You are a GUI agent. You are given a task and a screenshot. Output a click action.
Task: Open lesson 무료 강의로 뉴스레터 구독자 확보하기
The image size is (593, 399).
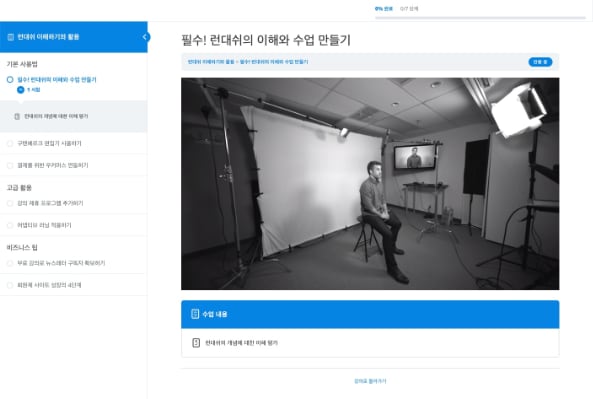click(61, 263)
